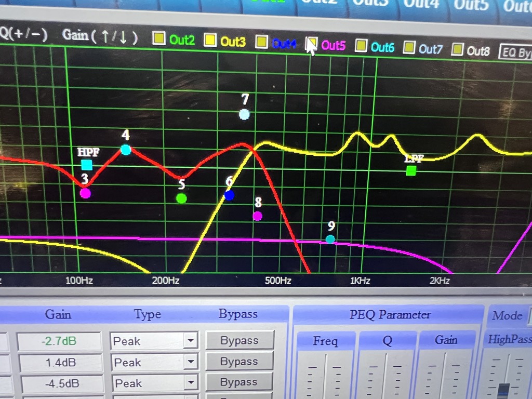Click the 2KHz axis label

440,281
